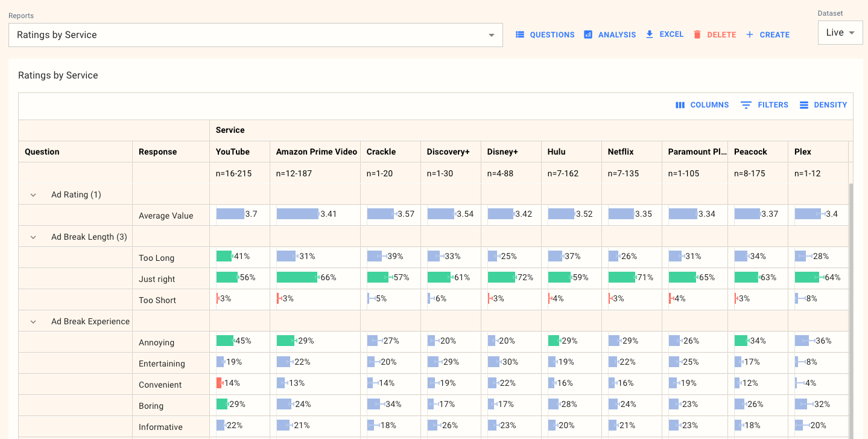Click the Density lines icon

(x=804, y=104)
